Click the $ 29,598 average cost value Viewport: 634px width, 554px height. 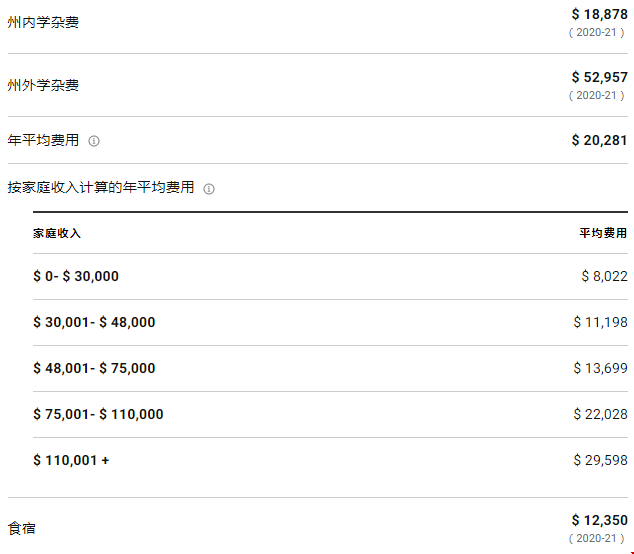[x=600, y=461]
